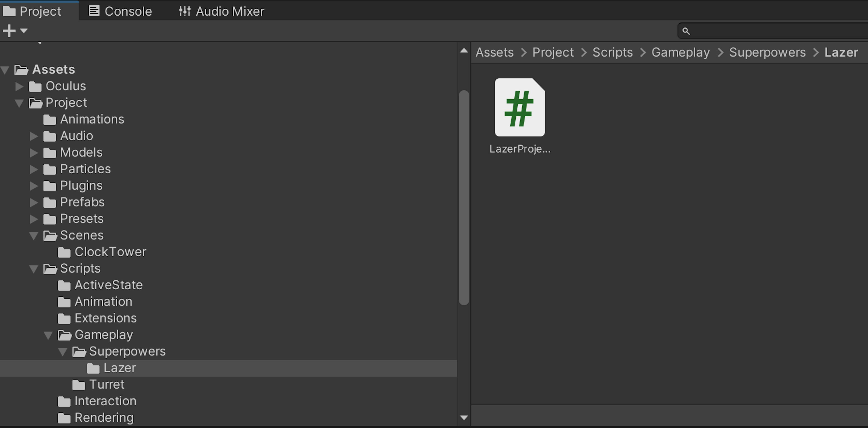Select the Turret tree item
Screen dimensions: 868x428
[x=106, y=384]
